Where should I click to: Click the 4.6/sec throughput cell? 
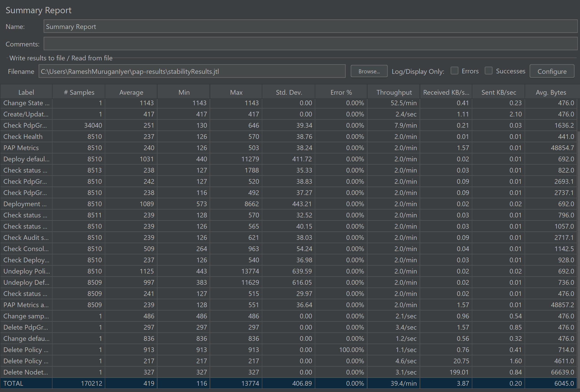(x=394, y=361)
